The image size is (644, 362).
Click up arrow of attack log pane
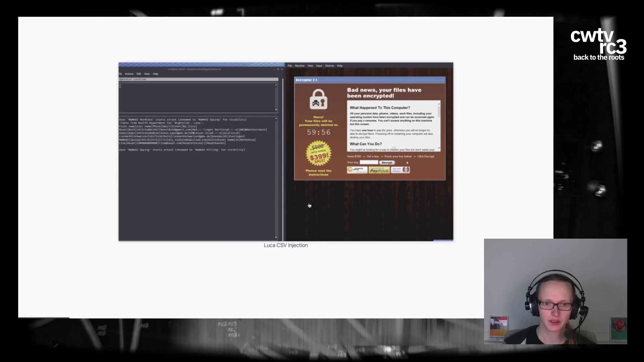tap(276, 118)
